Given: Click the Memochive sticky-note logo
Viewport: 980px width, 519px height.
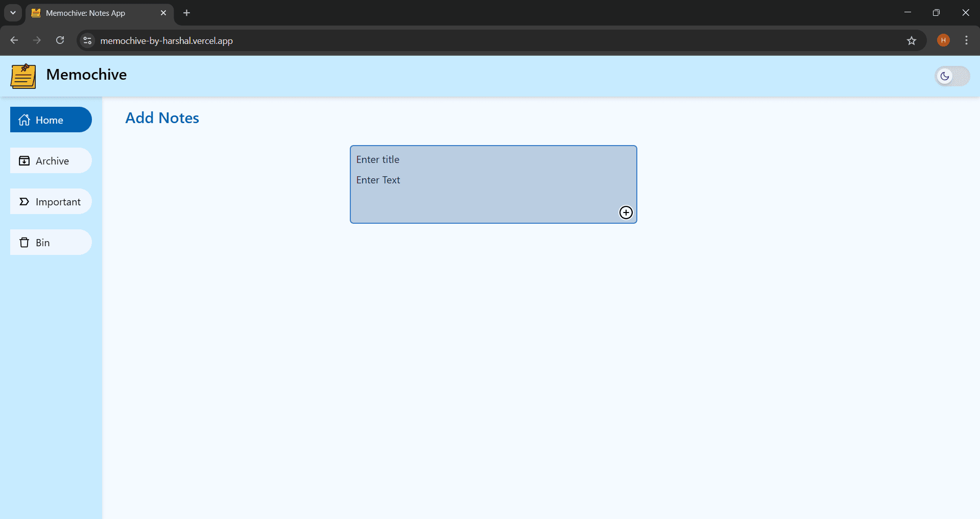Looking at the screenshot, I should pos(23,76).
